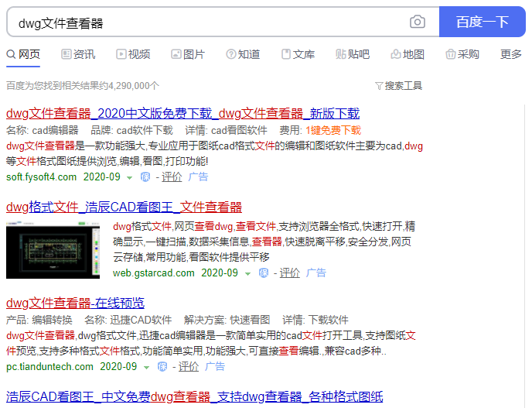Open web.gstarcad.com site link
Screen dimensions: 532x408
154,273
